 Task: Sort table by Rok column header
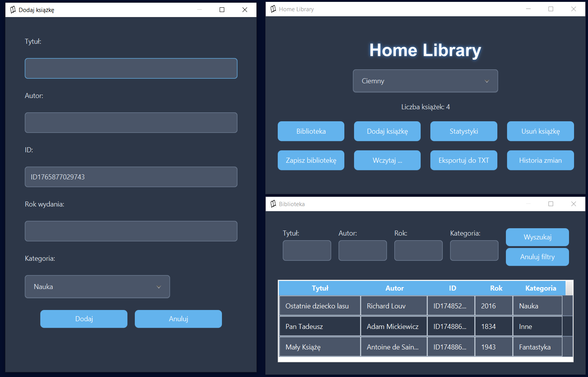click(496, 288)
